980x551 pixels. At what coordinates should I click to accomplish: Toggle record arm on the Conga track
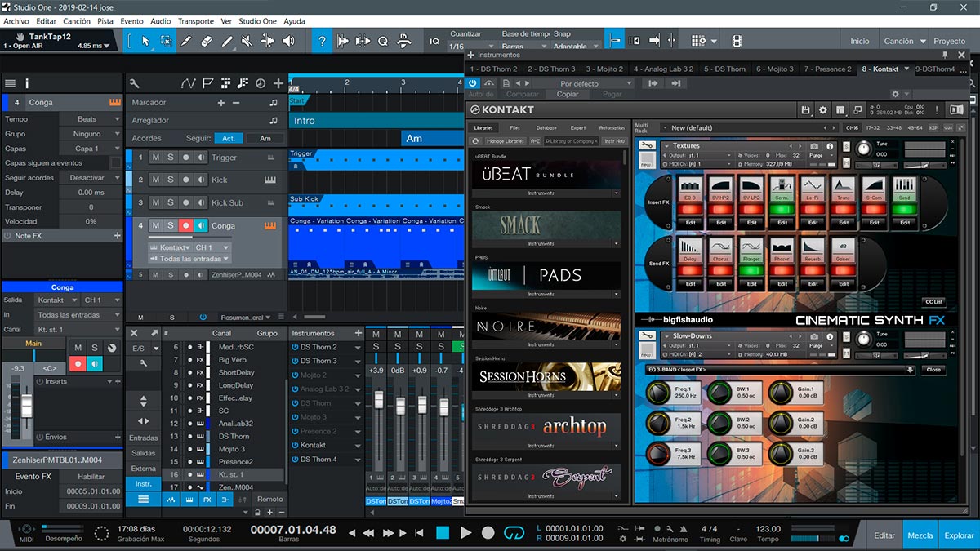tap(185, 226)
